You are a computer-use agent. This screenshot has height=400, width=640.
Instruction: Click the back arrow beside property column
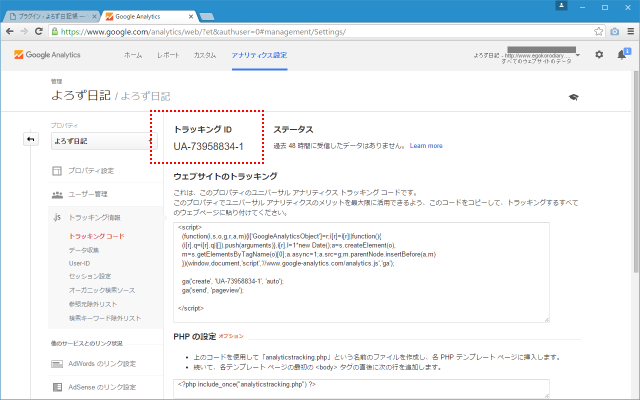pyautogui.click(x=31, y=139)
